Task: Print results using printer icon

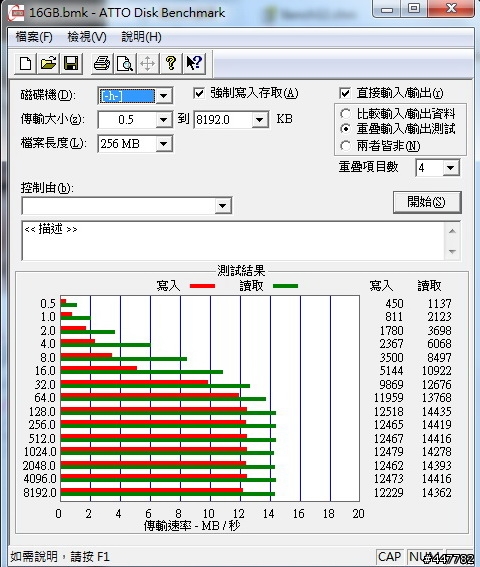Action: pos(102,64)
